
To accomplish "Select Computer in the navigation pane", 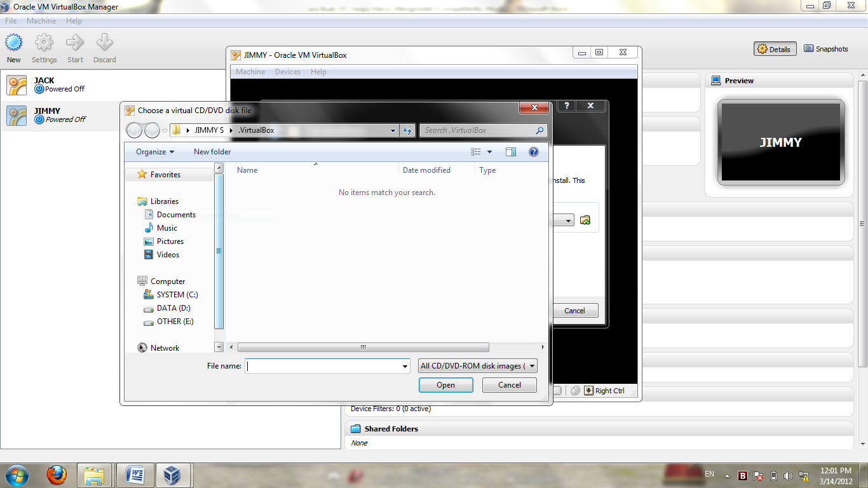I will pyautogui.click(x=168, y=281).
